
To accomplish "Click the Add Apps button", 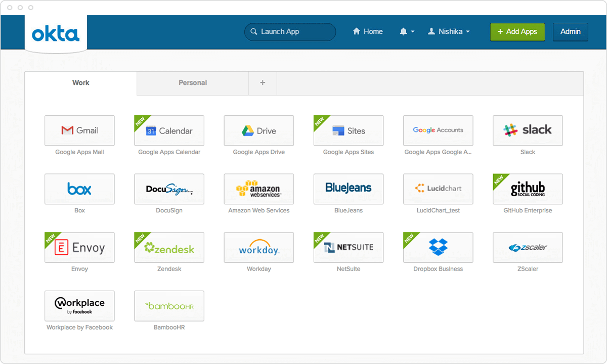I will coord(517,31).
